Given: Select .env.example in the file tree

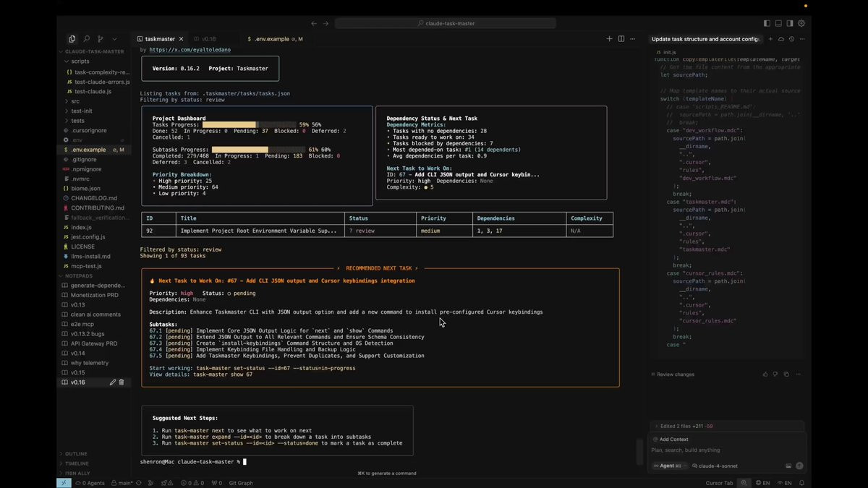Looking at the screenshot, I should pos(95,150).
